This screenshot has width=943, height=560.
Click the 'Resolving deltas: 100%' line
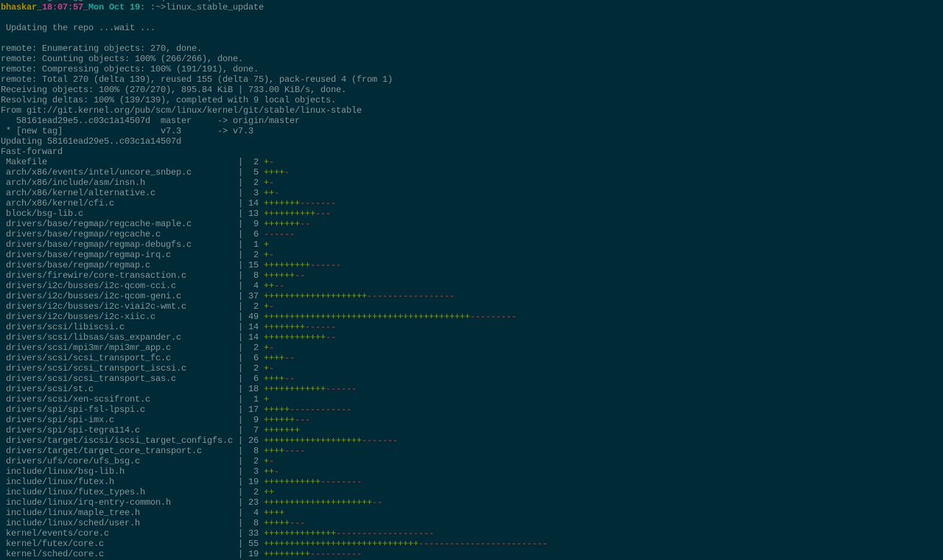click(x=168, y=100)
